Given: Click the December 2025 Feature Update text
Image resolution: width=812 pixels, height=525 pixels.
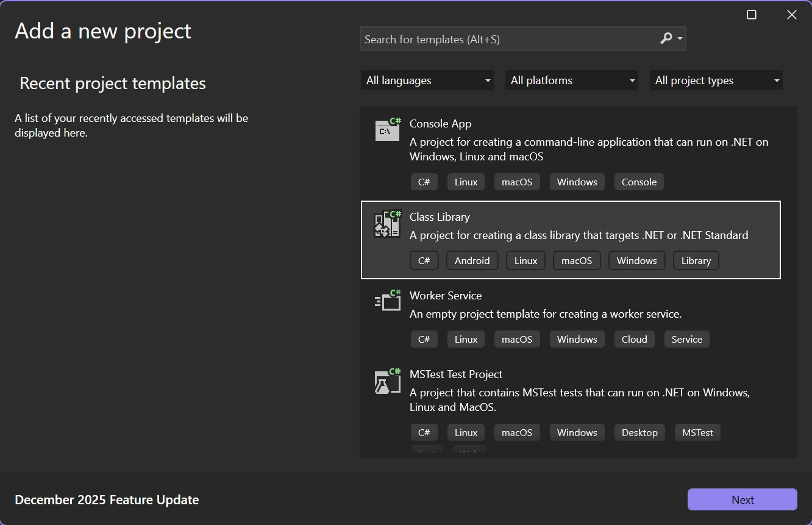Looking at the screenshot, I should (107, 500).
